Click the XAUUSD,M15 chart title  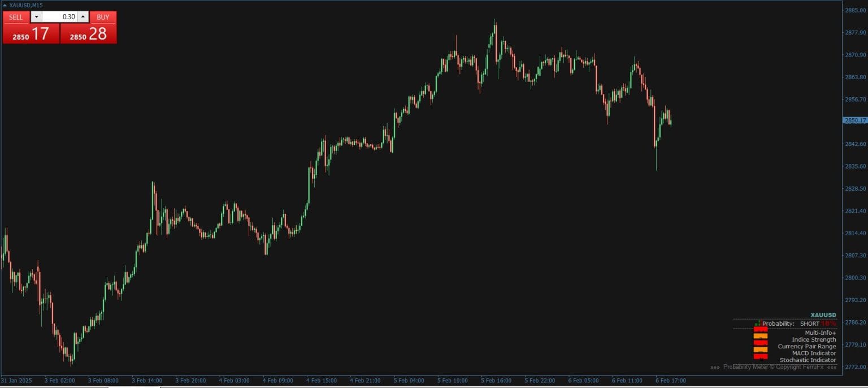(x=25, y=5)
